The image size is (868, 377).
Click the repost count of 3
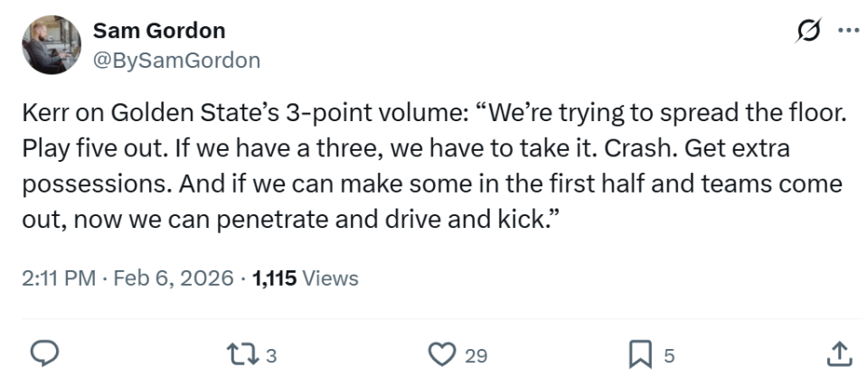tap(270, 355)
